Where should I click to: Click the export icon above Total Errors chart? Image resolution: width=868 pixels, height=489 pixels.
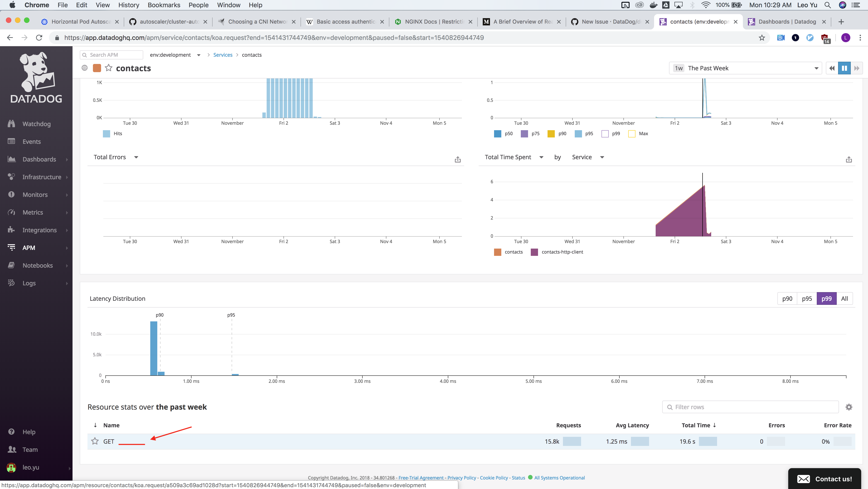click(x=458, y=159)
